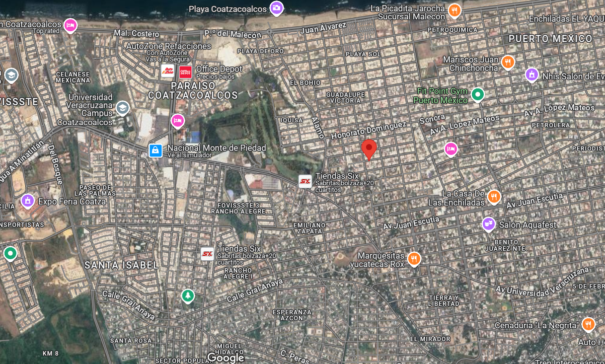Click the Expo Feria Coatza pin

click(28, 201)
